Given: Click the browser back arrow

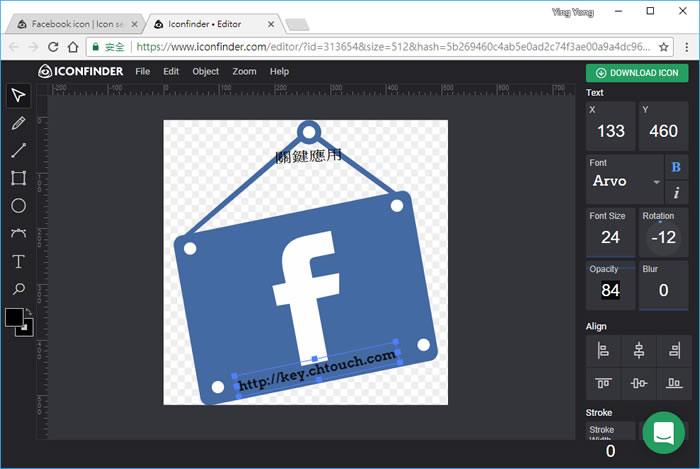Looking at the screenshot, I should (x=14, y=47).
